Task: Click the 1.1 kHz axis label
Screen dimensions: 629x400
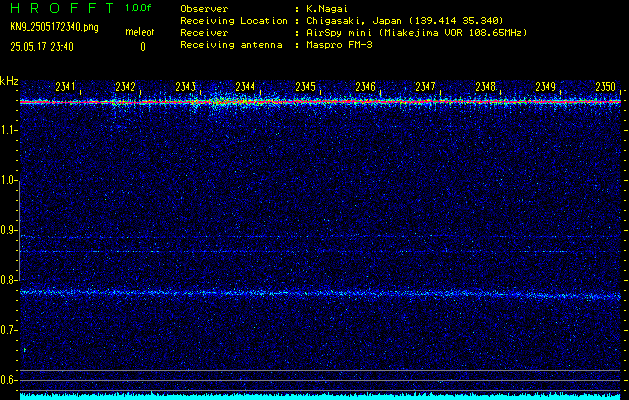Action: click(x=8, y=130)
